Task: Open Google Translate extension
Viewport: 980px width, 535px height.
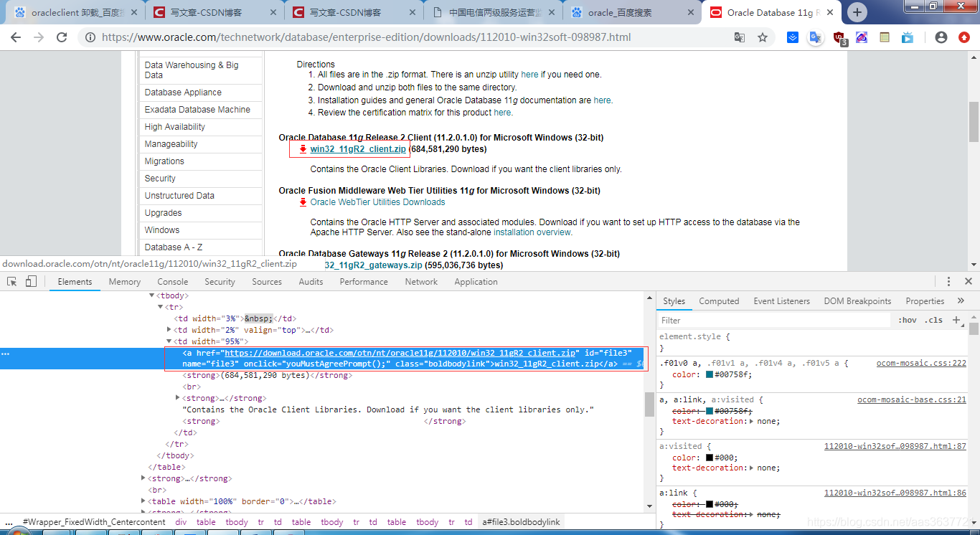Action: tap(815, 37)
